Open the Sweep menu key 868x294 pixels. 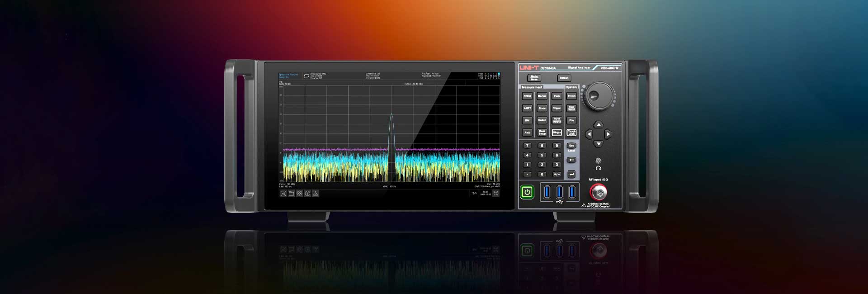542,120
